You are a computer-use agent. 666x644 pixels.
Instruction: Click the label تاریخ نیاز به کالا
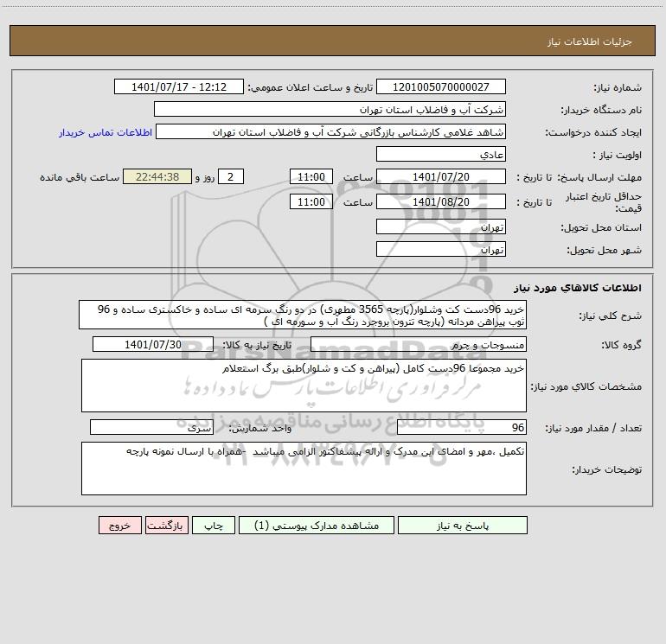point(258,345)
